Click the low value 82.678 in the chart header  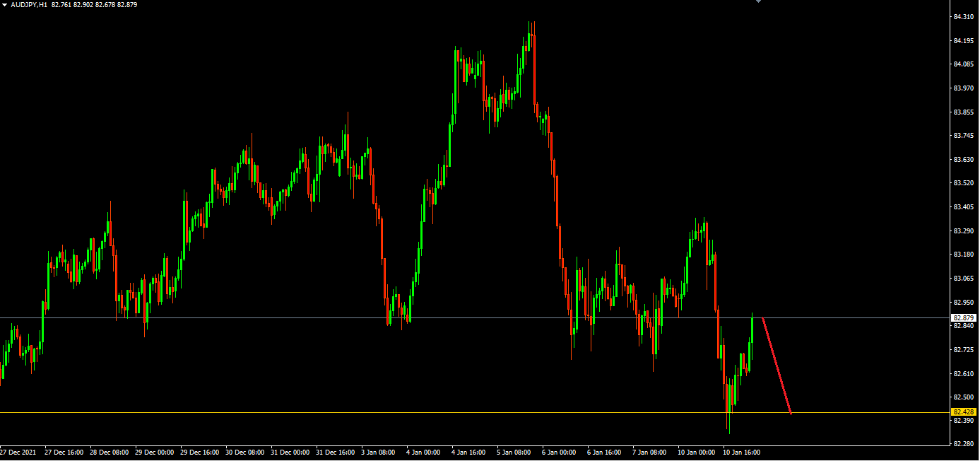tap(105, 5)
